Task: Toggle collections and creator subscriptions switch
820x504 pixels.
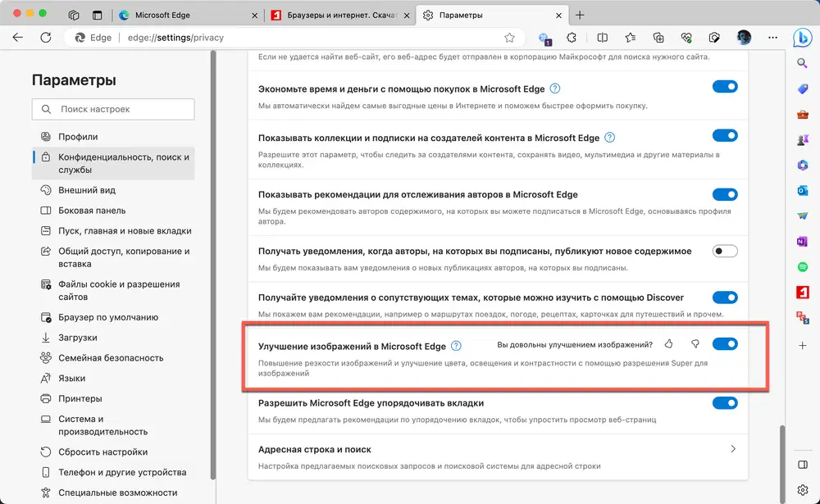Action: tap(725, 136)
